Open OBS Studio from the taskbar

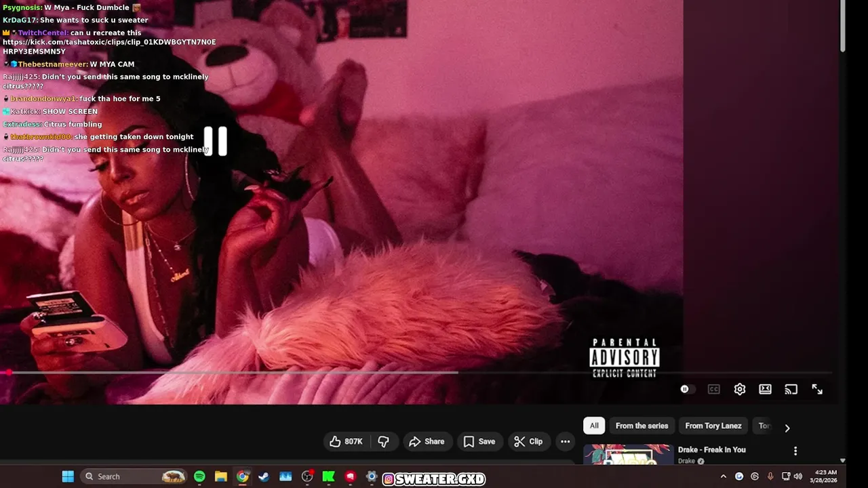307,476
